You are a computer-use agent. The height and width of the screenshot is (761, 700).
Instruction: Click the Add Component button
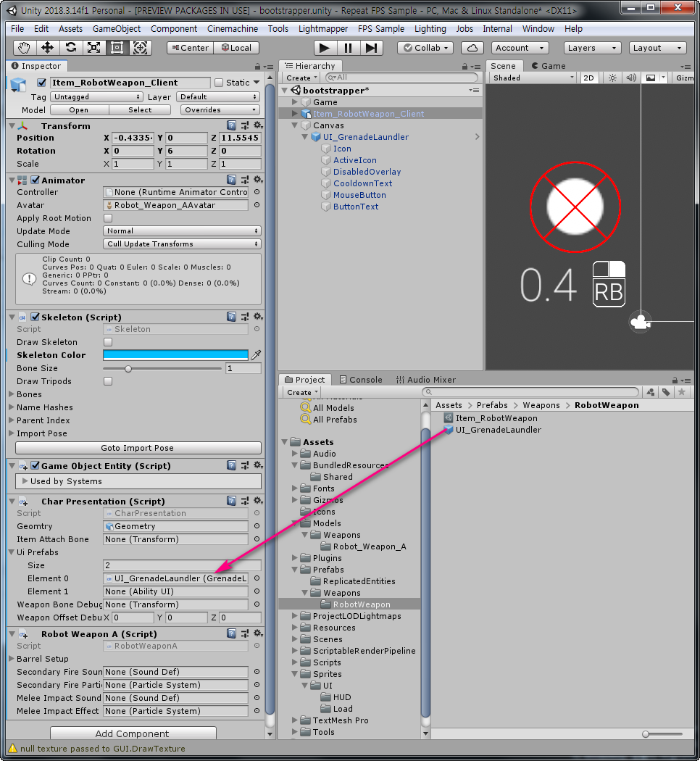coord(133,733)
